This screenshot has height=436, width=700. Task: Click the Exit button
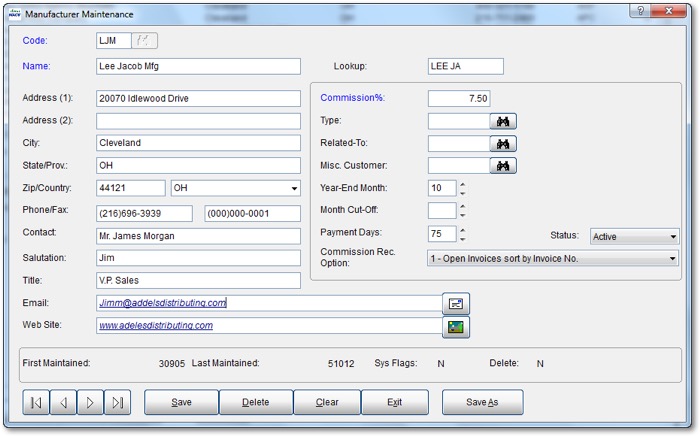click(x=395, y=403)
